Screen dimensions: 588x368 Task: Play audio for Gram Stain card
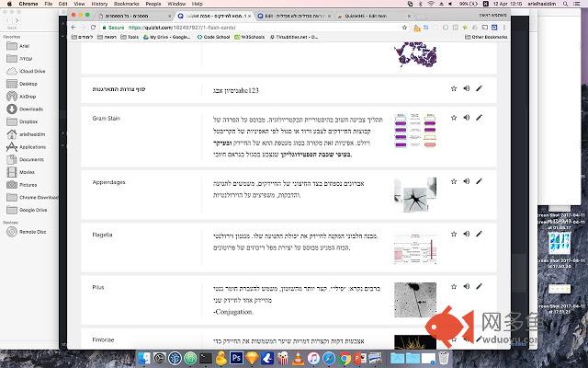[x=466, y=118]
